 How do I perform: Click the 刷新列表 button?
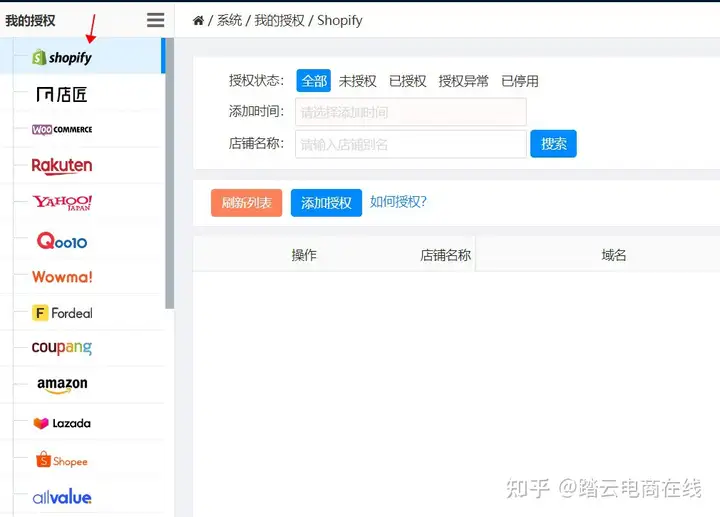[247, 202]
